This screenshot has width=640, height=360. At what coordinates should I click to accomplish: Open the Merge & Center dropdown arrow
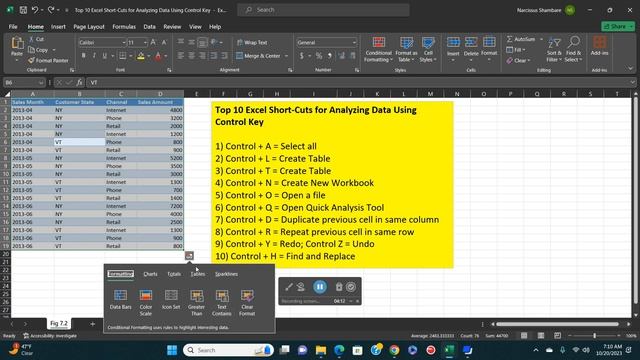[x=286, y=56]
